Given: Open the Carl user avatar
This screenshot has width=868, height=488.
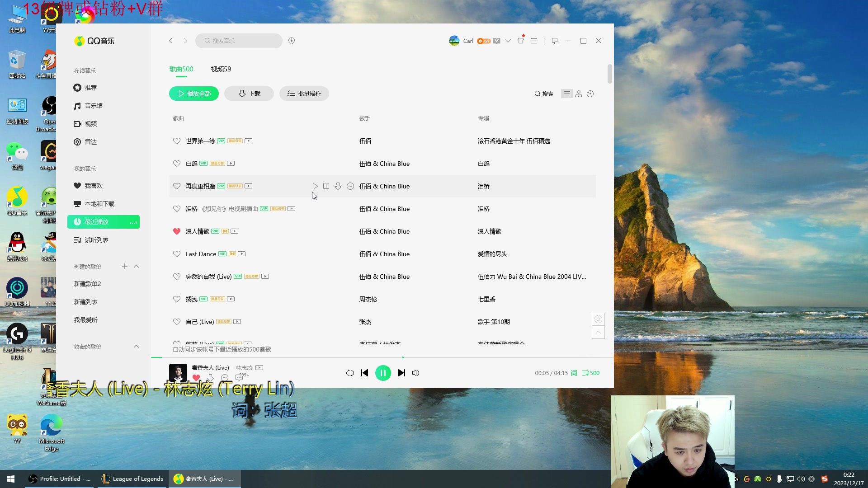Looking at the screenshot, I should 454,41.
